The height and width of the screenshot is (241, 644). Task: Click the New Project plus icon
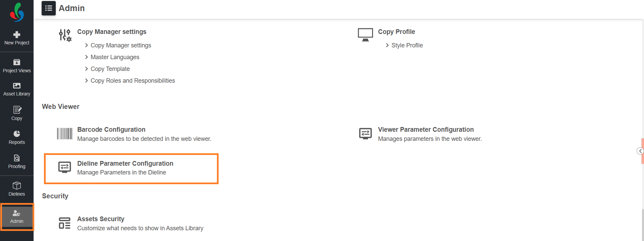pos(17,35)
